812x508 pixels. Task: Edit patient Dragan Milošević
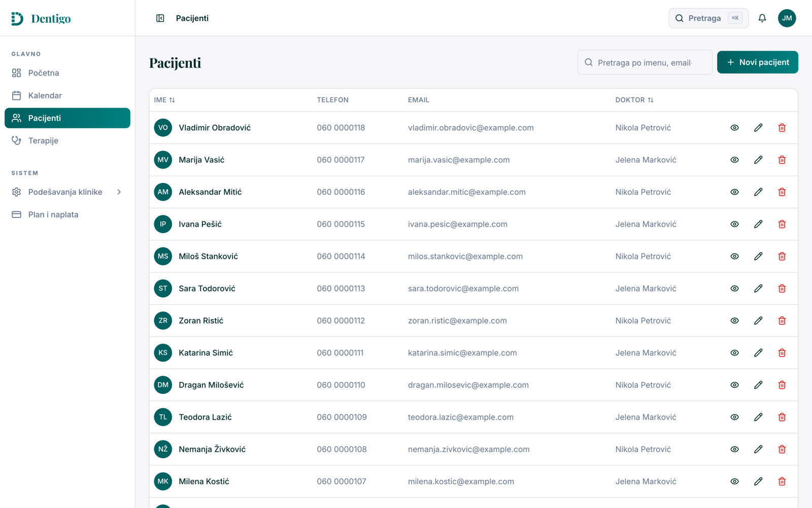click(x=758, y=385)
